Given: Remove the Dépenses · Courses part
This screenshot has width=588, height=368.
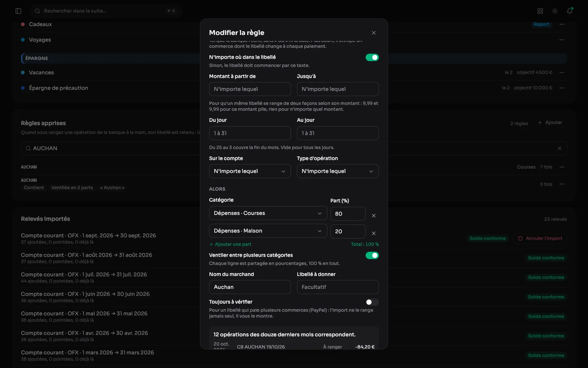Looking at the screenshot, I should tap(374, 216).
